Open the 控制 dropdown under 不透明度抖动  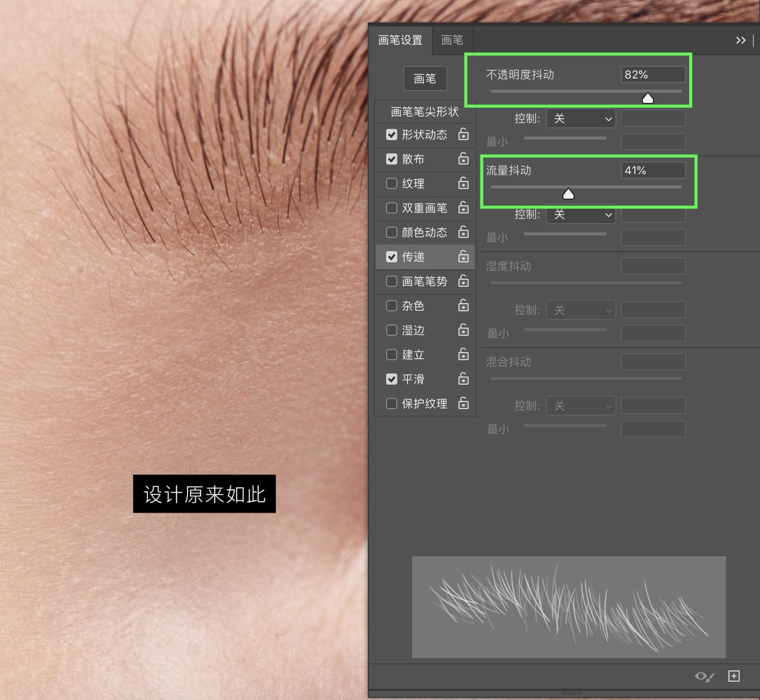point(581,118)
